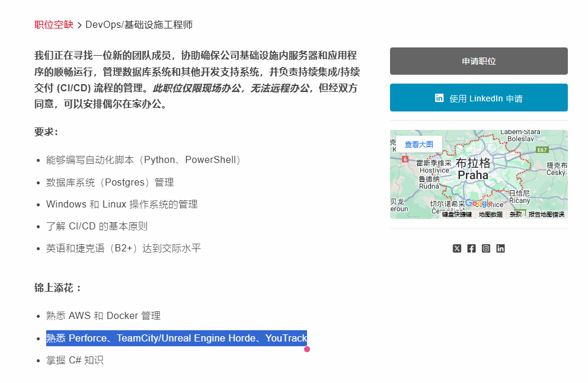588x383 pixels.
Task: Click the Praha label on the map
Action: point(473,175)
